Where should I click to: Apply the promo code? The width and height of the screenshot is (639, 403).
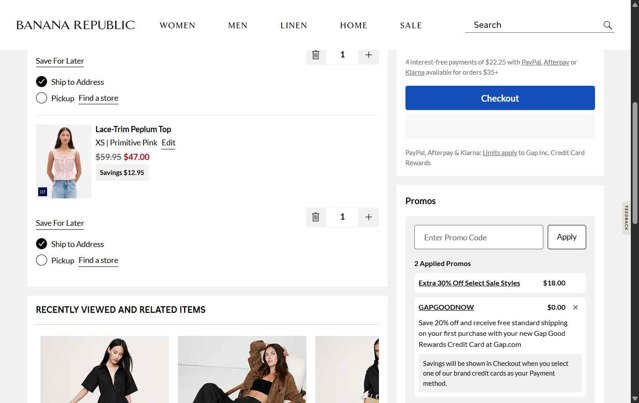566,237
